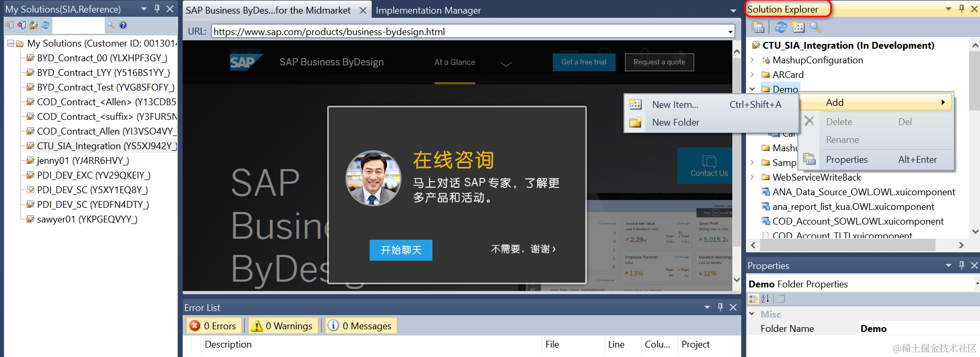This screenshot has width=980, height=357.
Task: Select CTU_SIA_Integration in My Solutions
Action: [x=107, y=146]
